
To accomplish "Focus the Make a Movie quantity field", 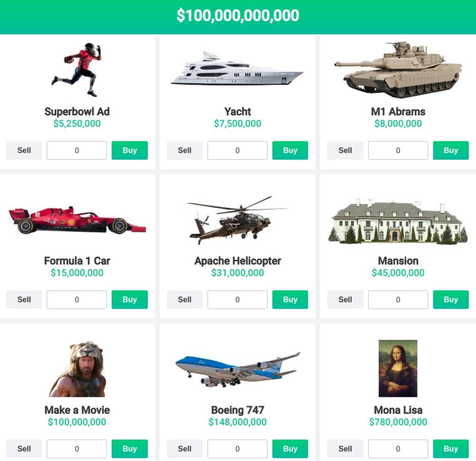I will click(77, 449).
